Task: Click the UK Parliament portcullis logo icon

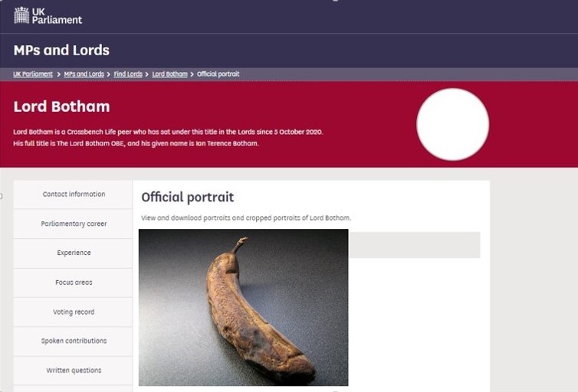Action: 21,15
